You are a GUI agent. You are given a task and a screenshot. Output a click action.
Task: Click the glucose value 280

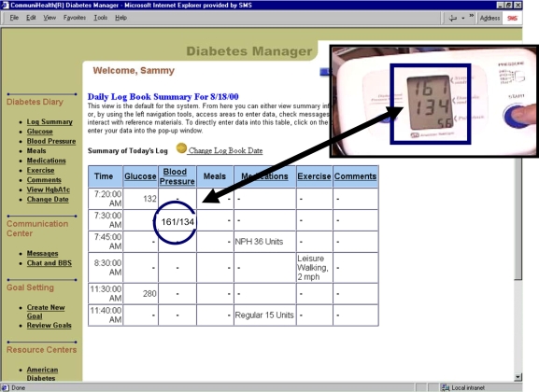click(x=149, y=293)
